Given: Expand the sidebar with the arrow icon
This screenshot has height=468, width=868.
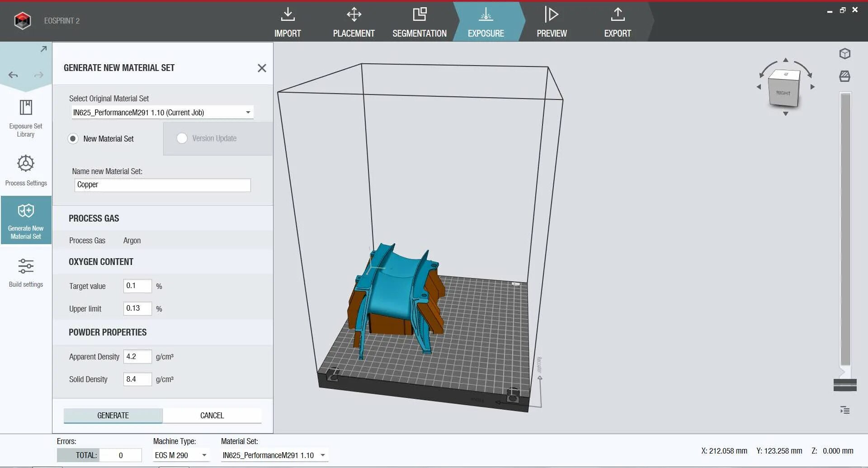Looking at the screenshot, I should [43, 49].
